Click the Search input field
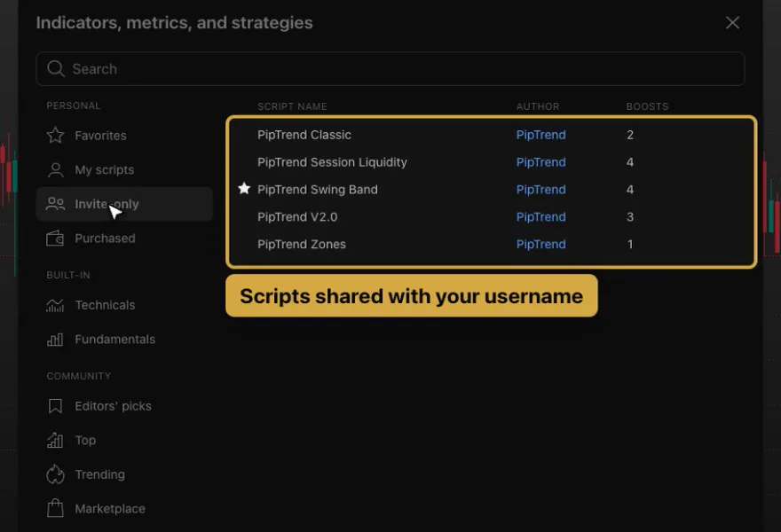781x532 pixels. pos(390,68)
